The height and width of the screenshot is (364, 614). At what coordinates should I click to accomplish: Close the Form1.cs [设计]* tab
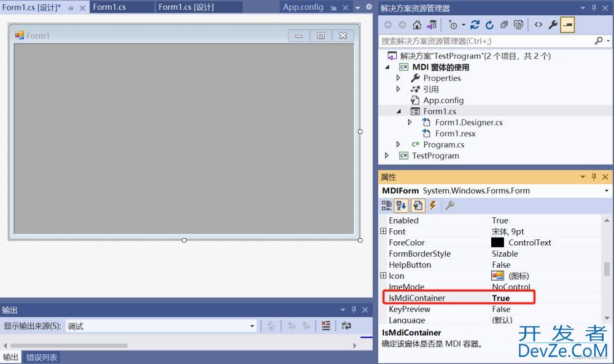(x=82, y=8)
